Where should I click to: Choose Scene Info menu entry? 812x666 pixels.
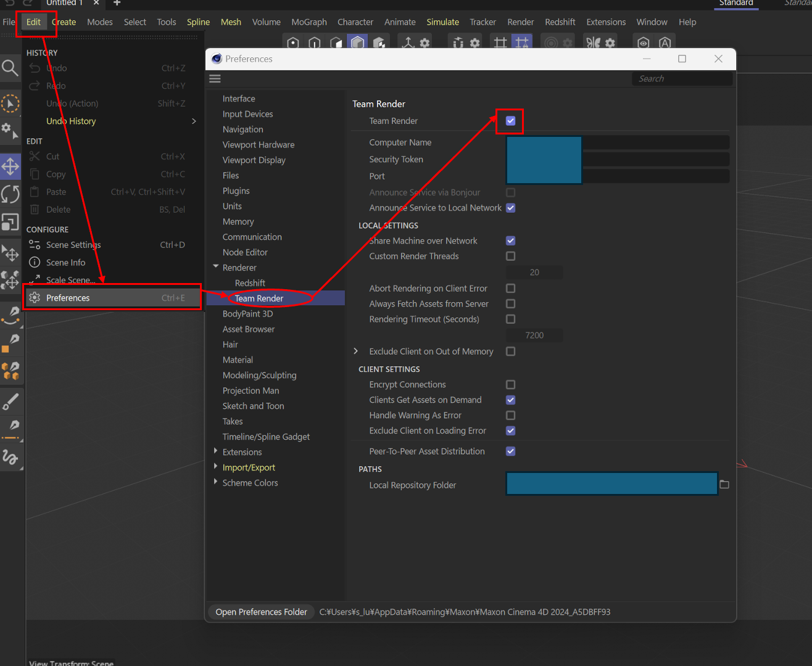(113, 262)
